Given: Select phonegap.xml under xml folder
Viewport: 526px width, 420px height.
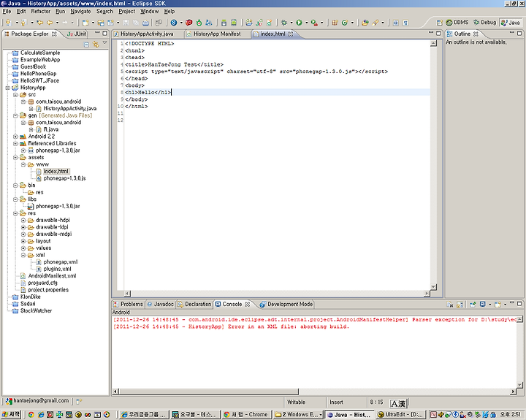Looking at the screenshot, I should pyautogui.click(x=61, y=262).
